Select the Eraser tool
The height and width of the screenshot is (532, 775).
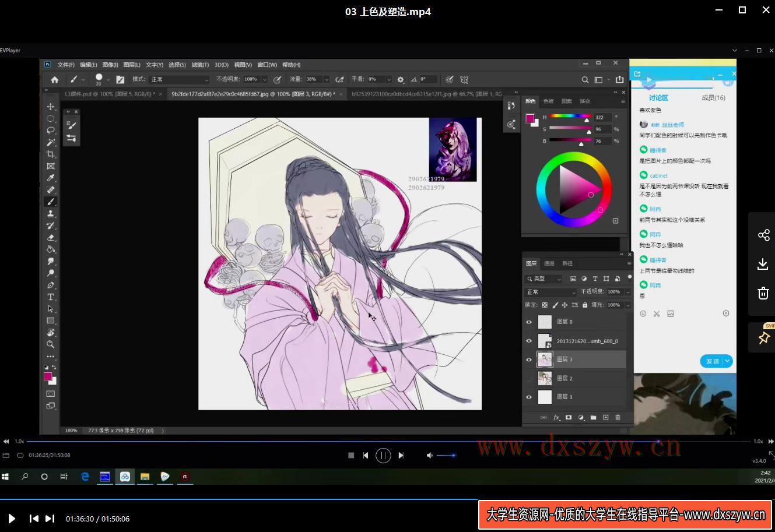[51, 237]
